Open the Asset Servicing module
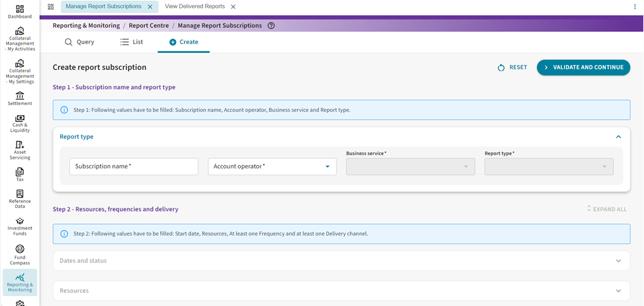644x306 pixels. tap(20, 150)
